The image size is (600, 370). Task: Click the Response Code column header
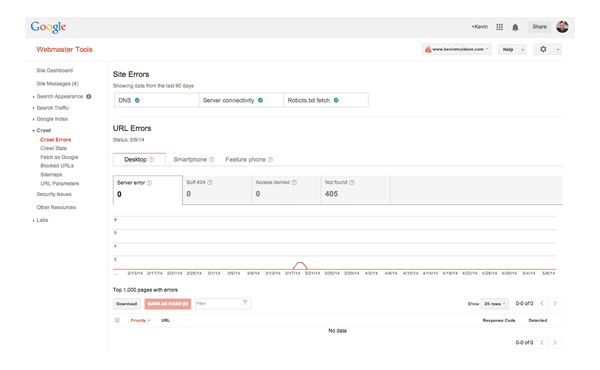tap(499, 321)
